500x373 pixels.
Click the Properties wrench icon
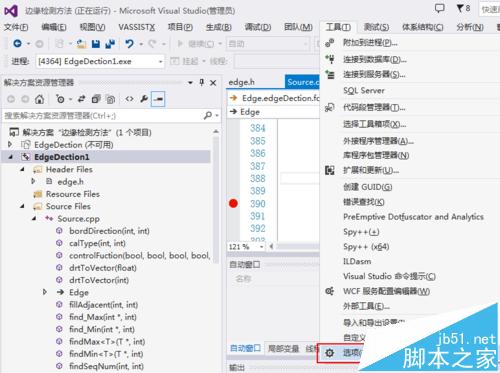(x=144, y=99)
